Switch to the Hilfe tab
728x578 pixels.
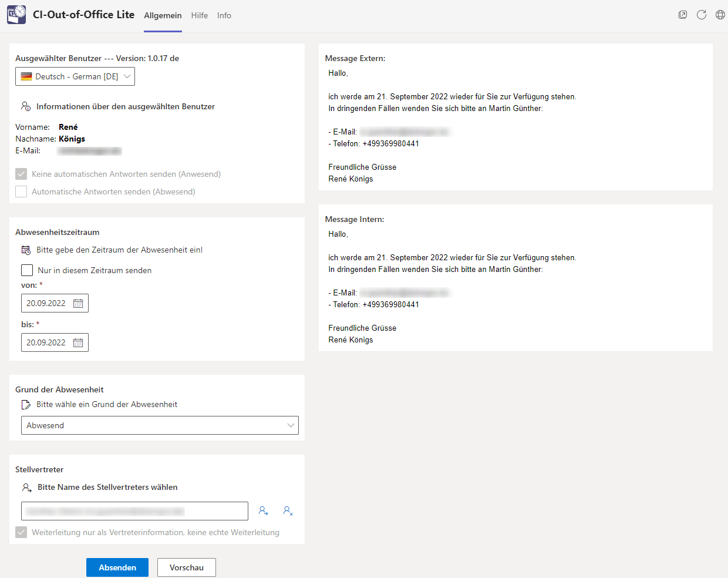[x=200, y=15]
